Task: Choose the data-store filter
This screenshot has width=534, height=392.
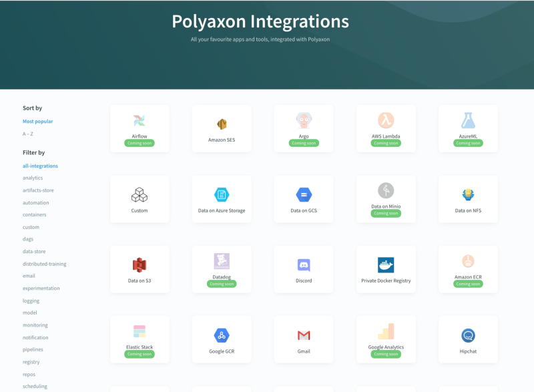Action: (34, 251)
